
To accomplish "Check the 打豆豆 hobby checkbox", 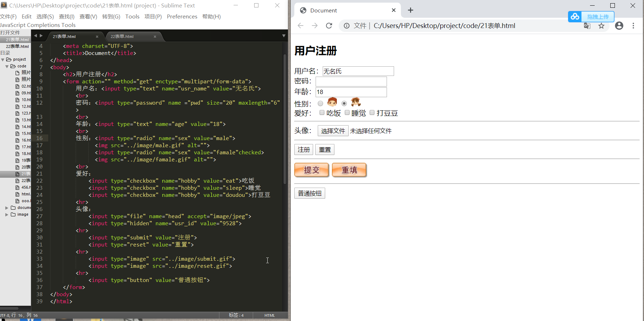I will coord(372,112).
